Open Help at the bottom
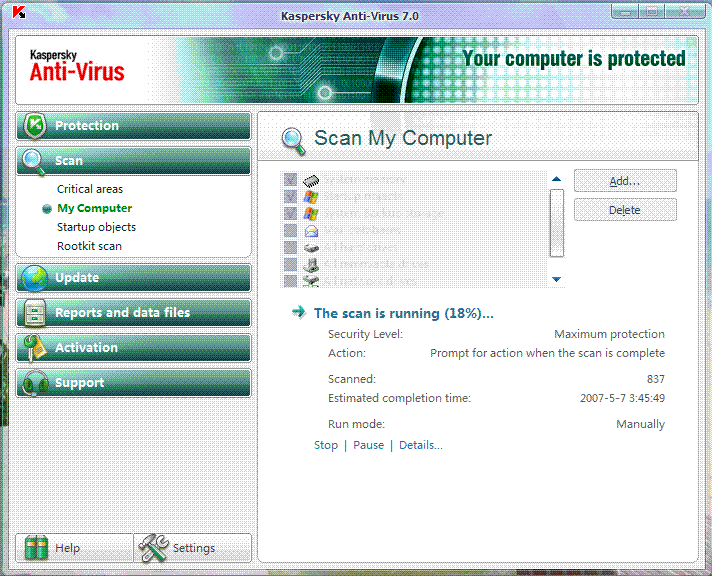 click(x=74, y=548)
